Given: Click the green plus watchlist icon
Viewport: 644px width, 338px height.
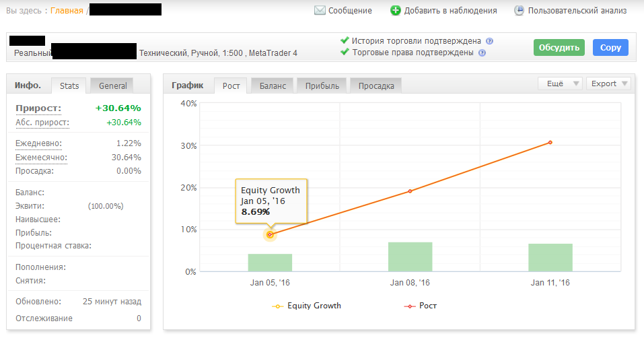Looking at the screenshot, I should point(396,11).
